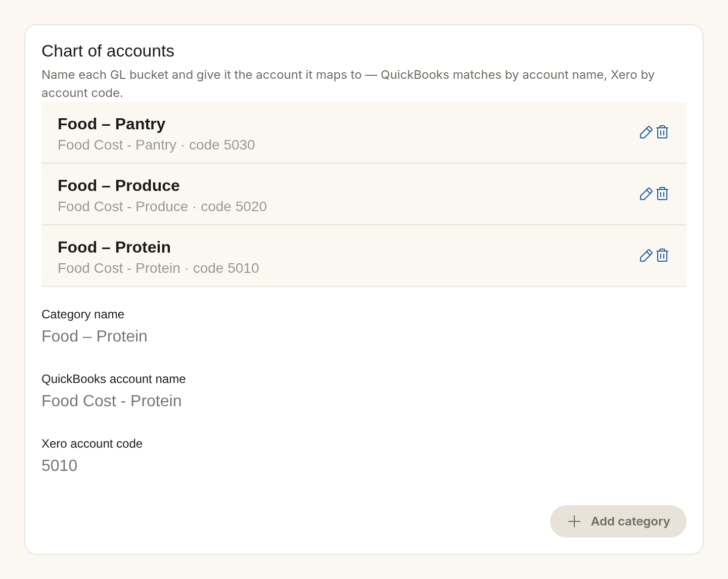This screenshot has width=728, height=579.
Task: Click the Xero account code label
Action: (x=92, y=444)
